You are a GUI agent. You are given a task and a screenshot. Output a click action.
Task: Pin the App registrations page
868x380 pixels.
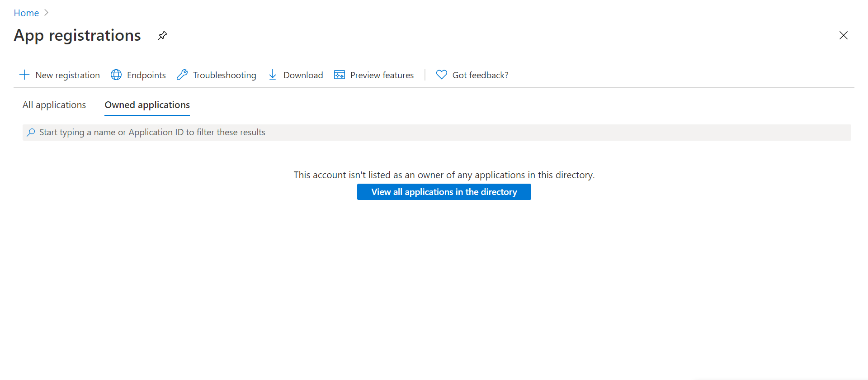tap(162, 35)
